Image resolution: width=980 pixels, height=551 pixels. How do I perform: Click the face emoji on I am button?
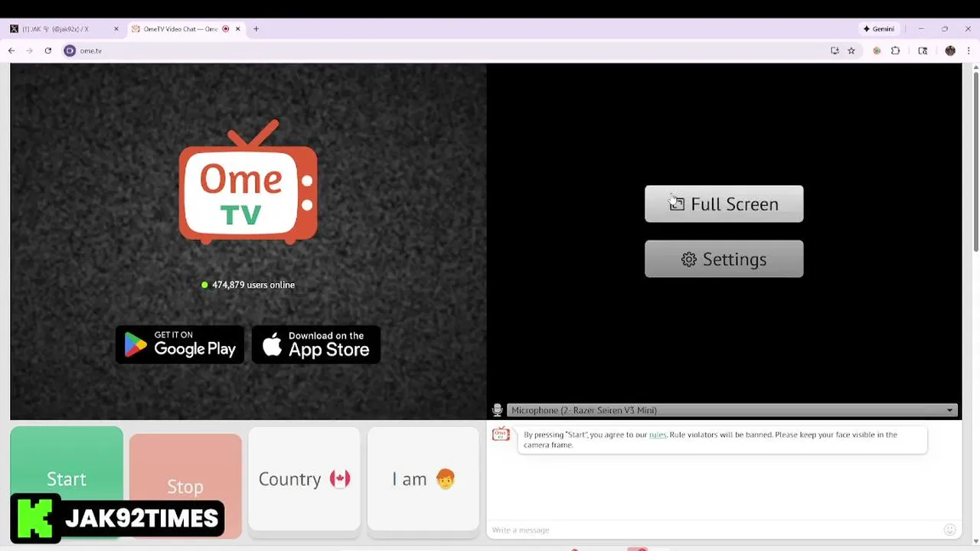[x=445, y=479]
